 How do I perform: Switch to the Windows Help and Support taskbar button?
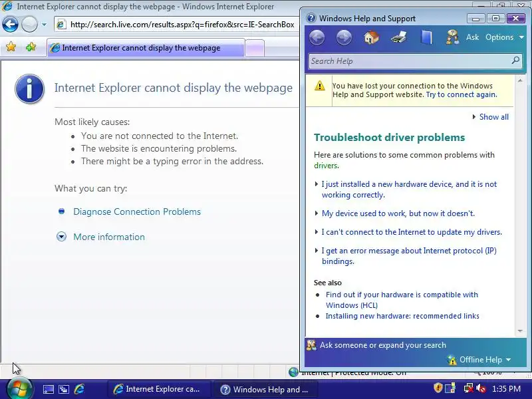(267, 389)
